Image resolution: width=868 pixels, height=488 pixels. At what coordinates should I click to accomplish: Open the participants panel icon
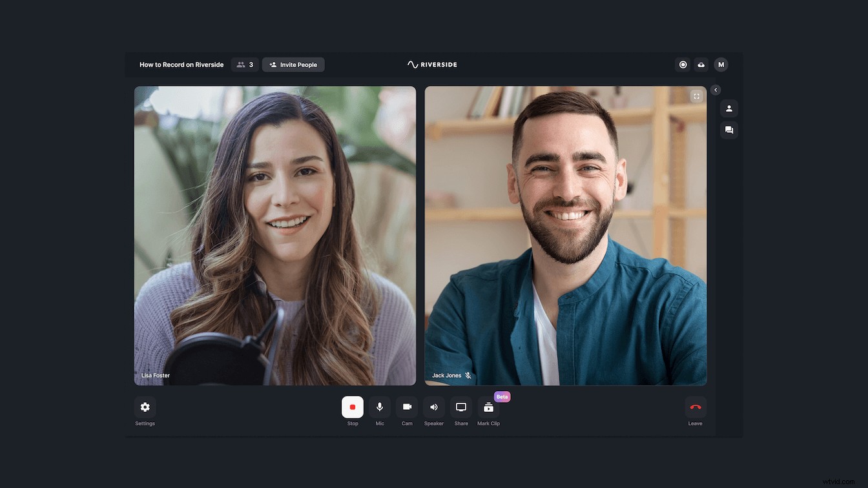click(x=729, y=108)
